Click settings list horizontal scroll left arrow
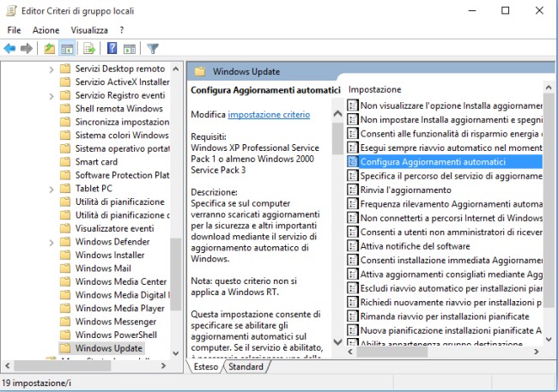558x392 pixels. coord(350,352)
